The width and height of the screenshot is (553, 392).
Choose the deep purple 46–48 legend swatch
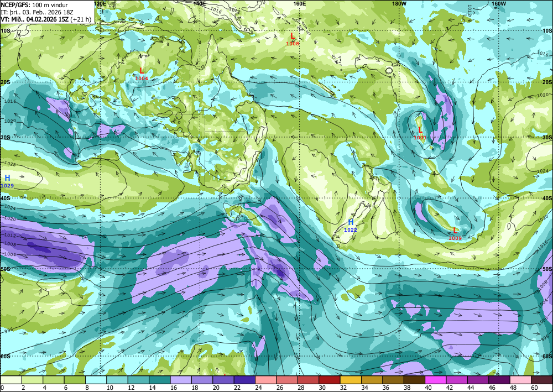pos(499,380)
